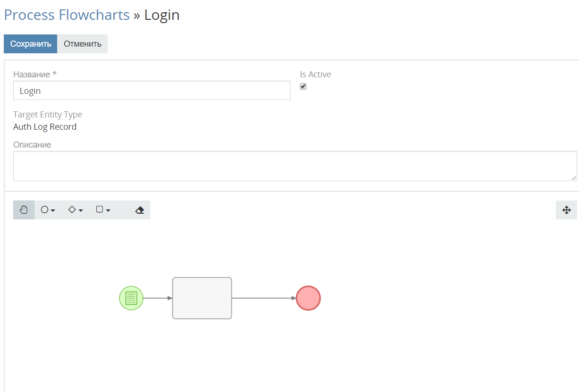Screen dimensions: 579x392
Task: Click the four-arrow move icon
Action: click(x=566, y=210)
